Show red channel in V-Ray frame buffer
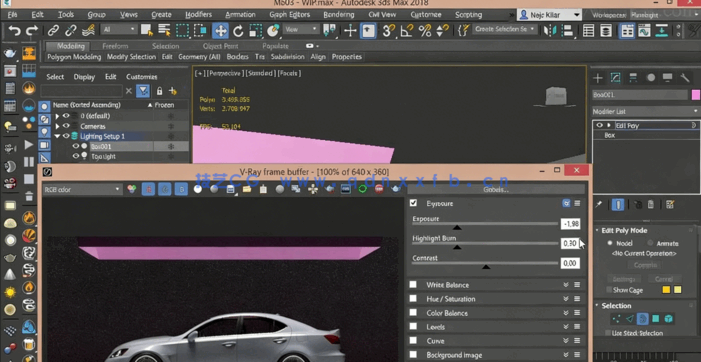 click(148, 189)
